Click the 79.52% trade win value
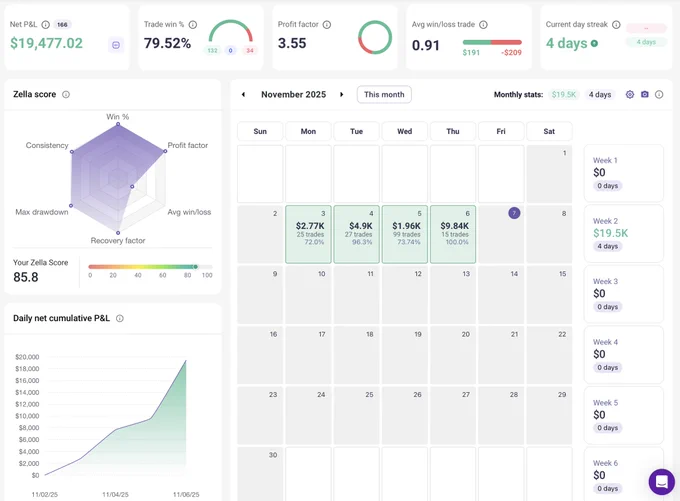This screenshot has height=501, width=680. click(167, 43)
